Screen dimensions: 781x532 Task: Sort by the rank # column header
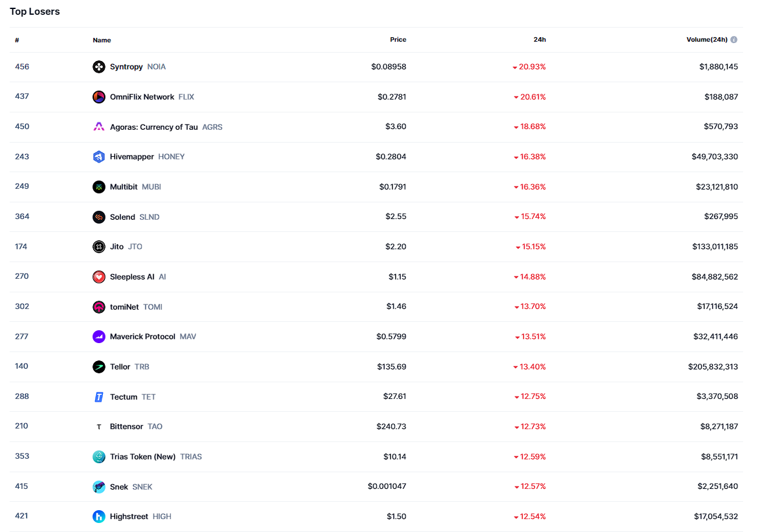click(17, 40)
